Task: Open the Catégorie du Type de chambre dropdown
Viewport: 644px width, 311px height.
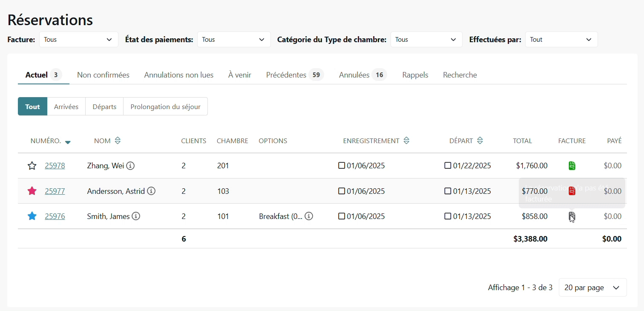Action: point(426,40)
